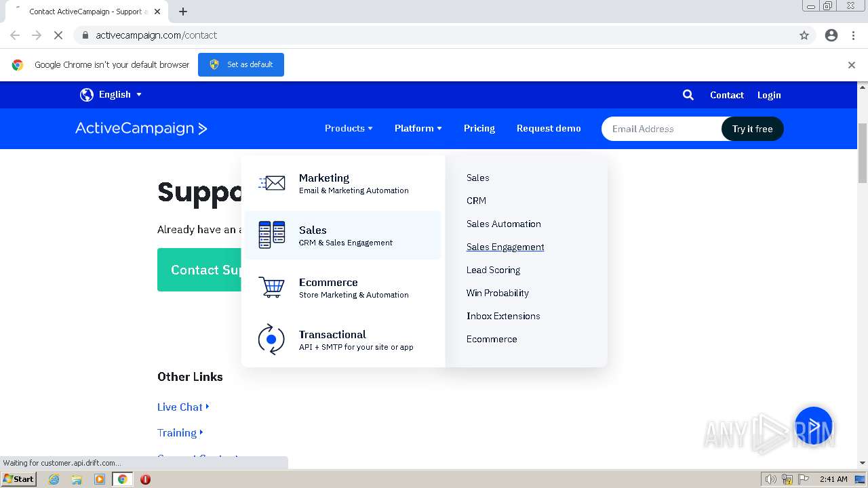Open Internet Explorer from taskbar

click(x=54, y=479)
